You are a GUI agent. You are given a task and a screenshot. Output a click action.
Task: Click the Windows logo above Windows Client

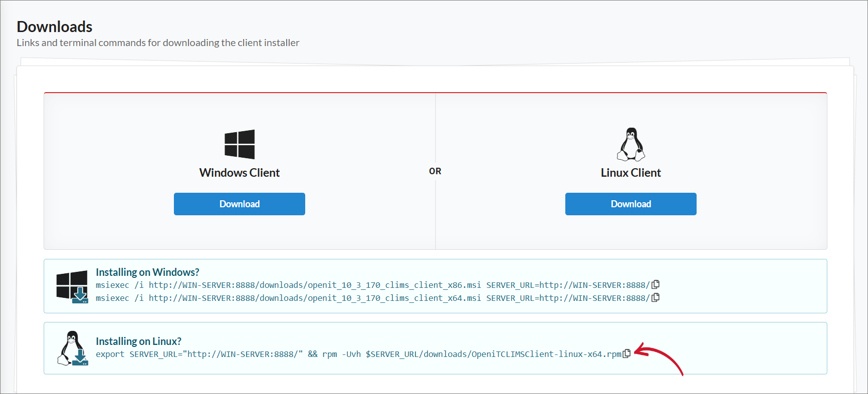(240, 144)
